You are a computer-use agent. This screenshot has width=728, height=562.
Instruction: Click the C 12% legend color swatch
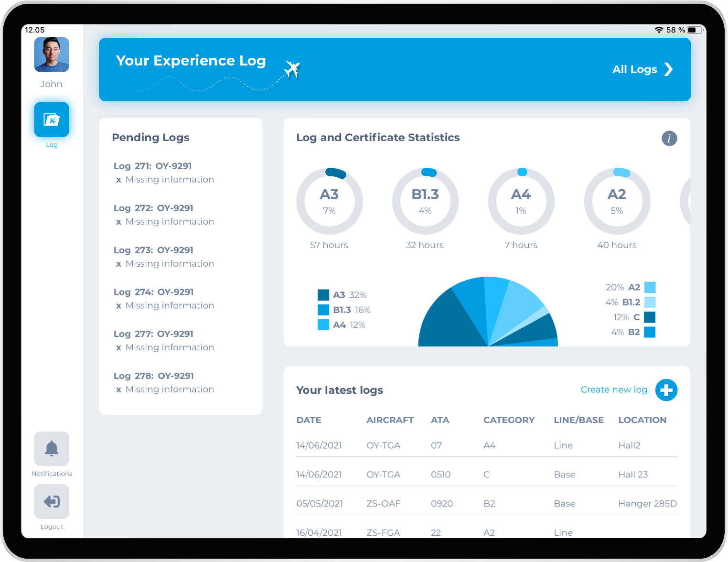click(650, 317)
